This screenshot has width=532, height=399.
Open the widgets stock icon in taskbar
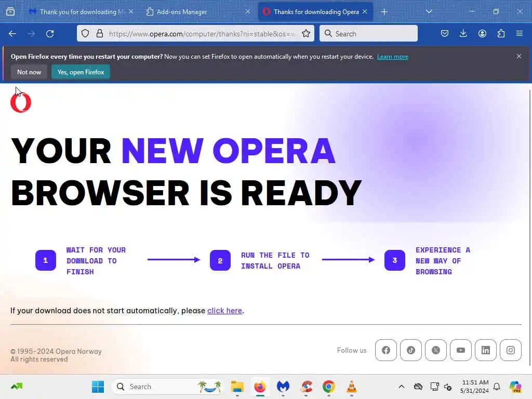click(x=17, y=386)
